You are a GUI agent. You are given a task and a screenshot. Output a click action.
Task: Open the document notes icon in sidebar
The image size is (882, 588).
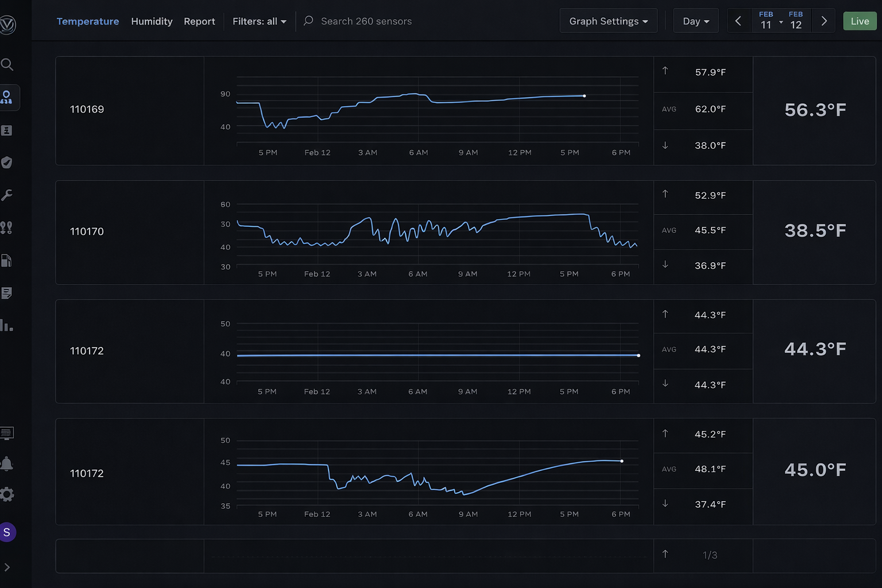tap(7, 293)
